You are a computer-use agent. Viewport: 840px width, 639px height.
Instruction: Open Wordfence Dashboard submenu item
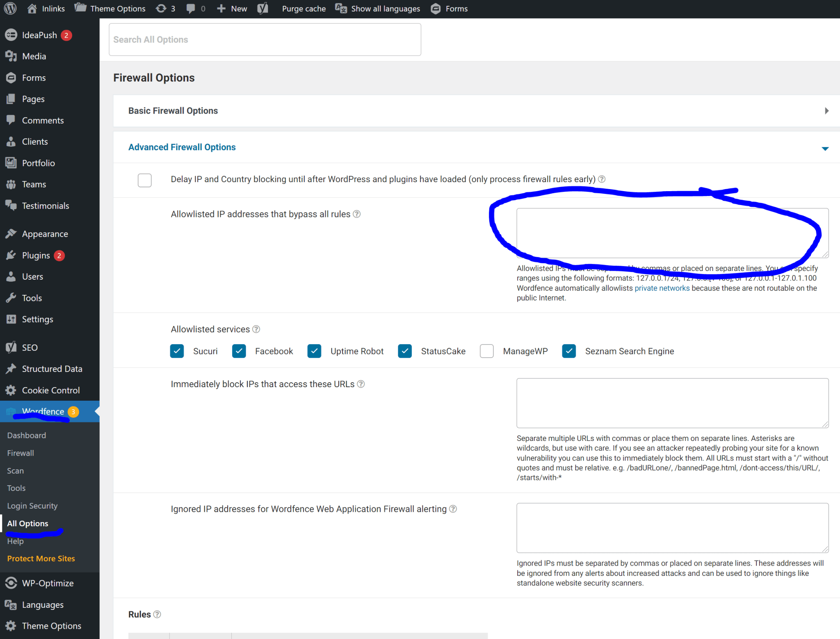[27, 435]
